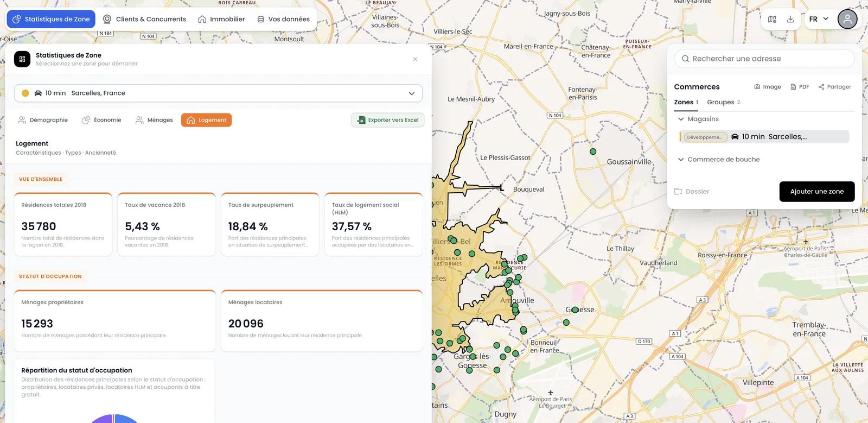The width and height of the screenshot is (868, 423).
Task: Click the Bouqueval map label
Action: pyautogui.click(x=529, y=190)
